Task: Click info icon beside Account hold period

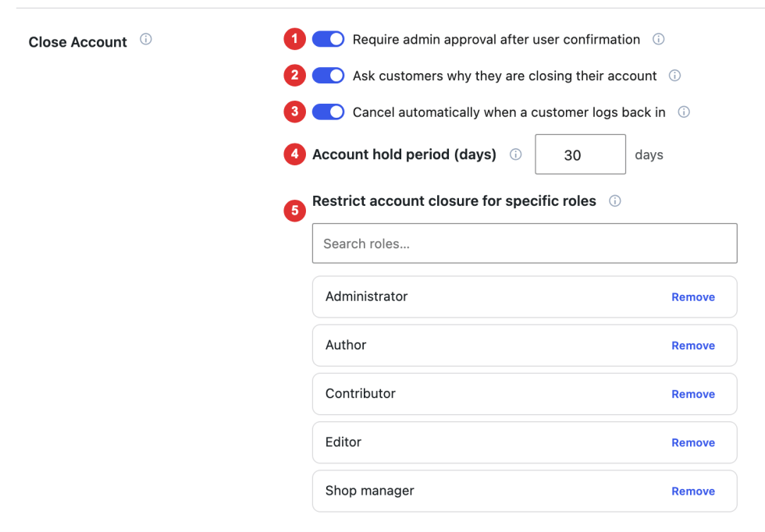Action: 516,154
